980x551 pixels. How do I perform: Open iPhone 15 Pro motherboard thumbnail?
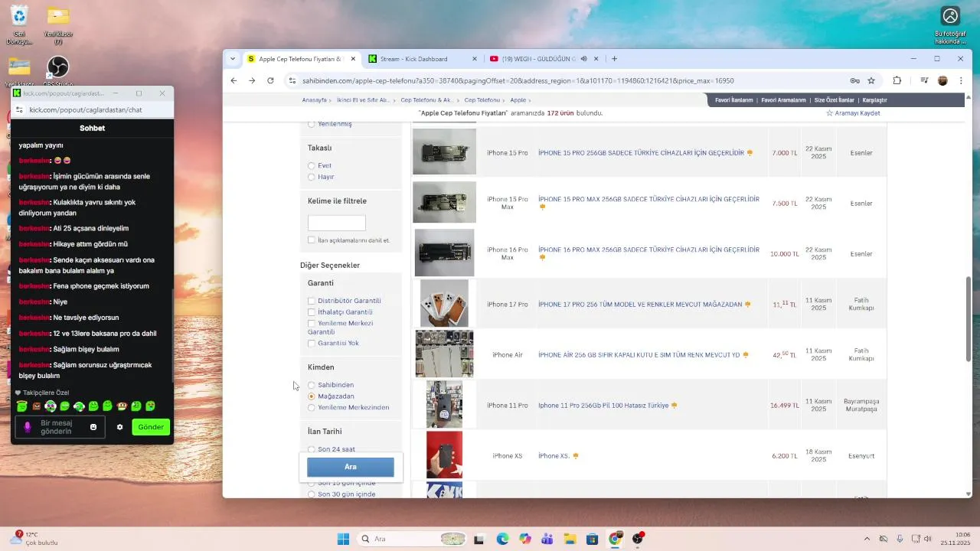point(444,152)
